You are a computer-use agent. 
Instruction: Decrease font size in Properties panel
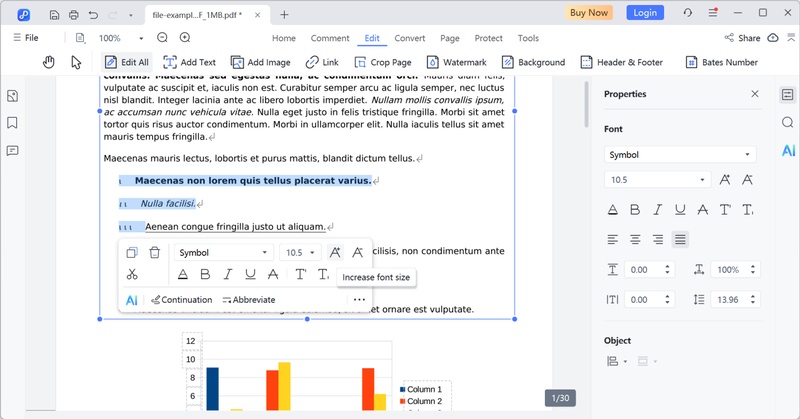[x=747, y=180]
